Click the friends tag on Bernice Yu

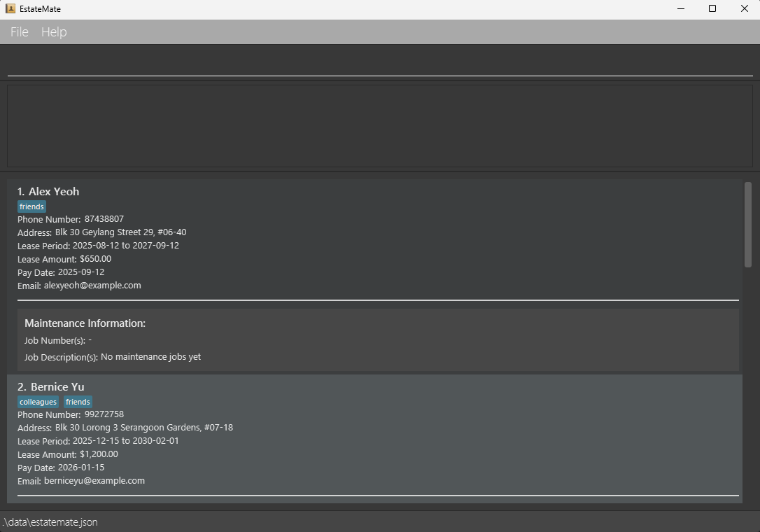78,402
